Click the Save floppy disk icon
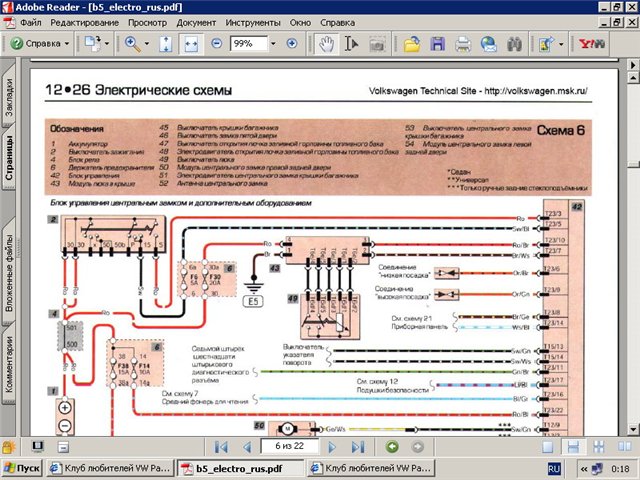 438,44
